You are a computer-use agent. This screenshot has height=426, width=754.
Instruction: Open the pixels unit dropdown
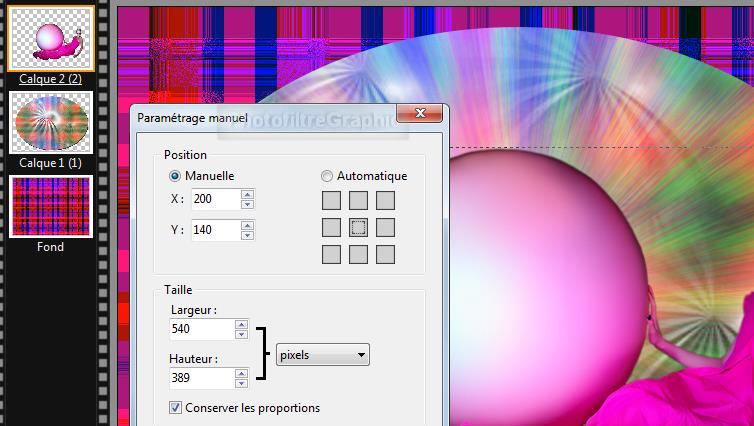coord(322,354)
